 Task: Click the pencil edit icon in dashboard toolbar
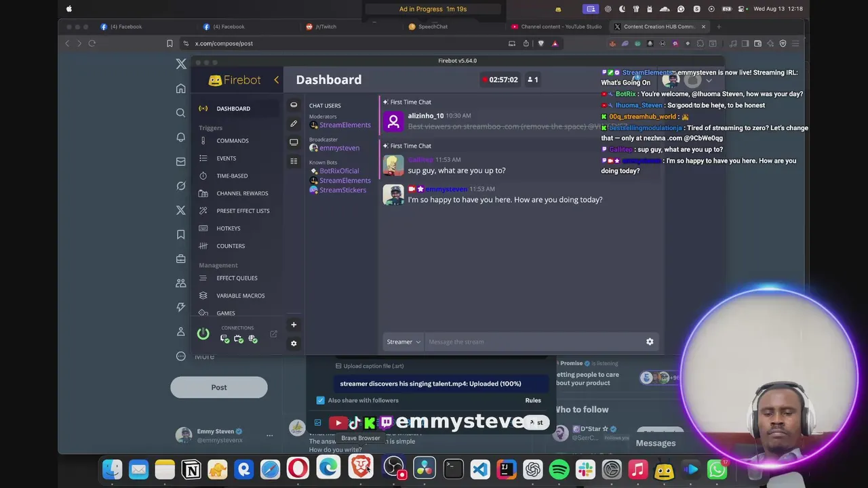[x=294, y=123]
